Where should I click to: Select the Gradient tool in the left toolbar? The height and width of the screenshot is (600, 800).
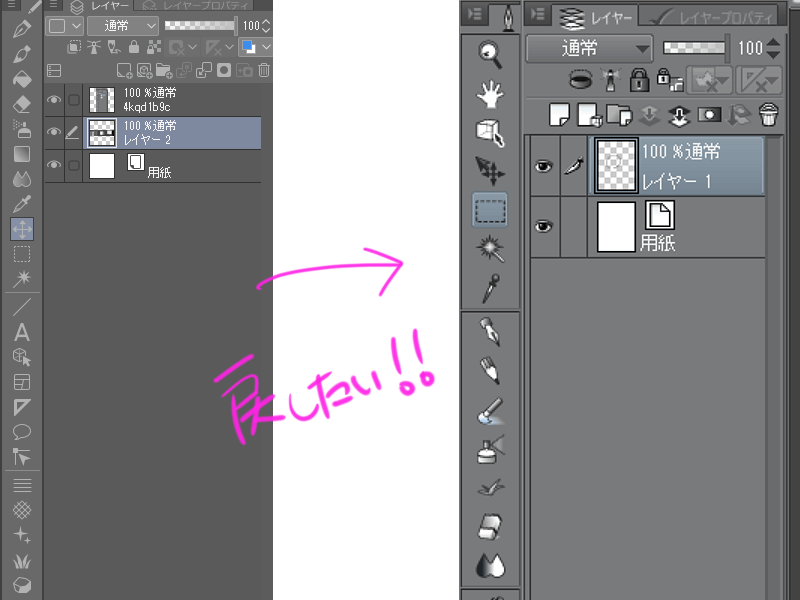(x=21, y=154)
